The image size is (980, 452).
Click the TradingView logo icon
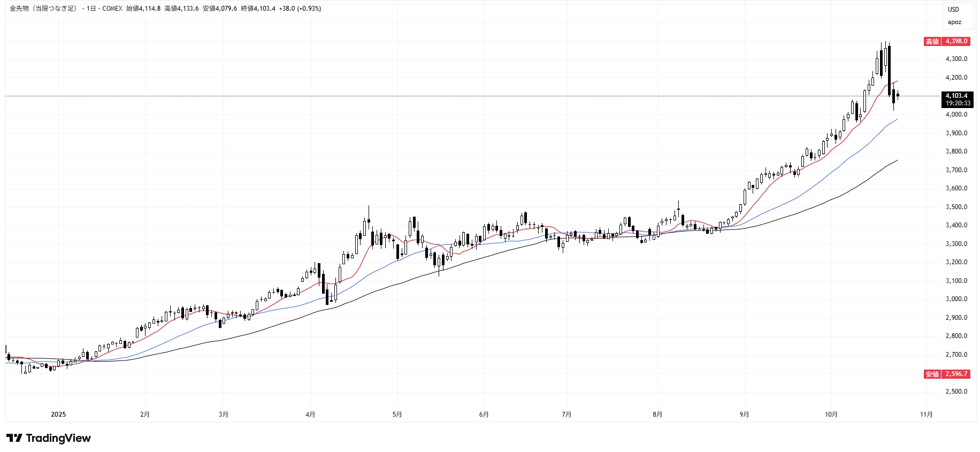14,438
